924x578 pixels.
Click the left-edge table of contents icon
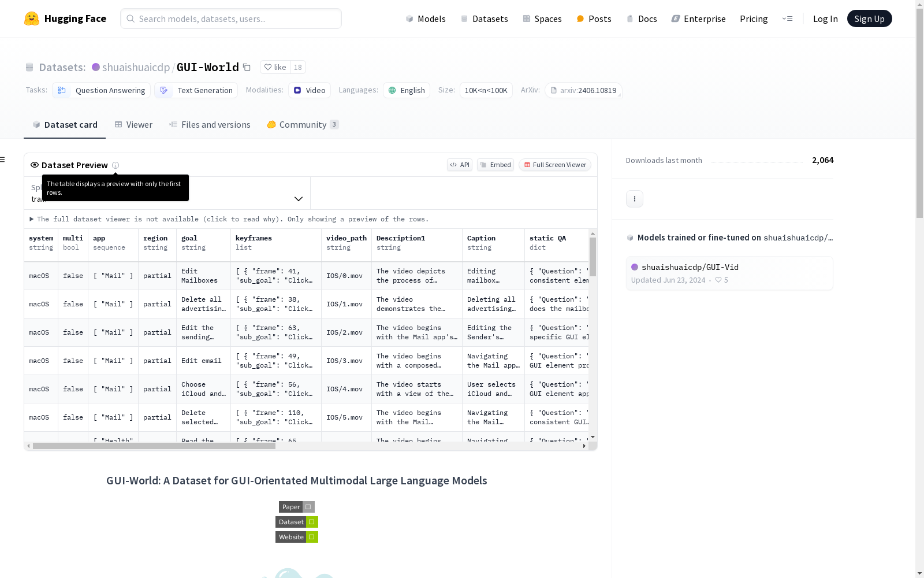tap(2, 160)
